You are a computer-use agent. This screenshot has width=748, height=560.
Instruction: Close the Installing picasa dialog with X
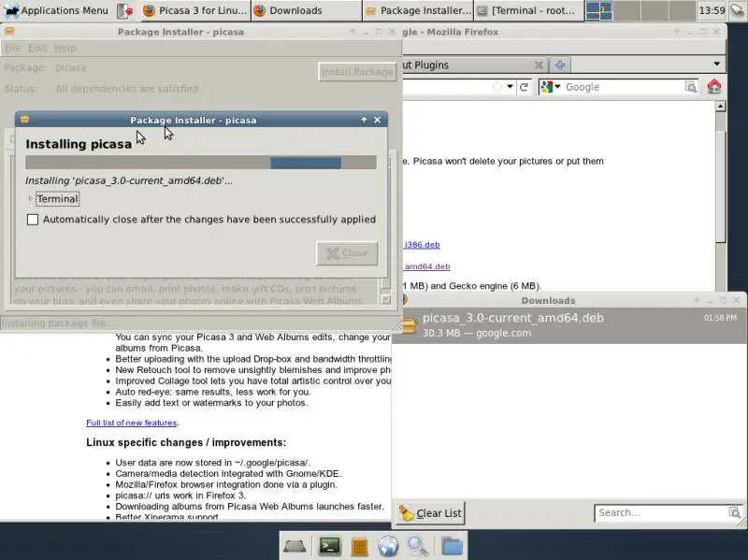378,120
